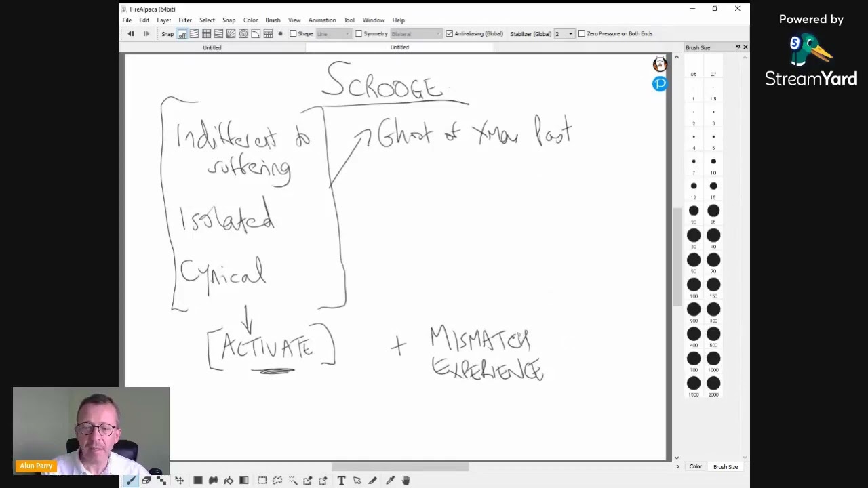Select the Text tool
The image size is (868, 488).
[341, 480]
